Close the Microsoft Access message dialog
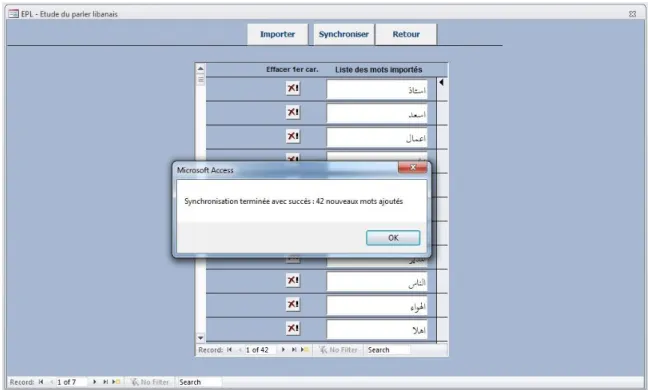 (412, 167)
